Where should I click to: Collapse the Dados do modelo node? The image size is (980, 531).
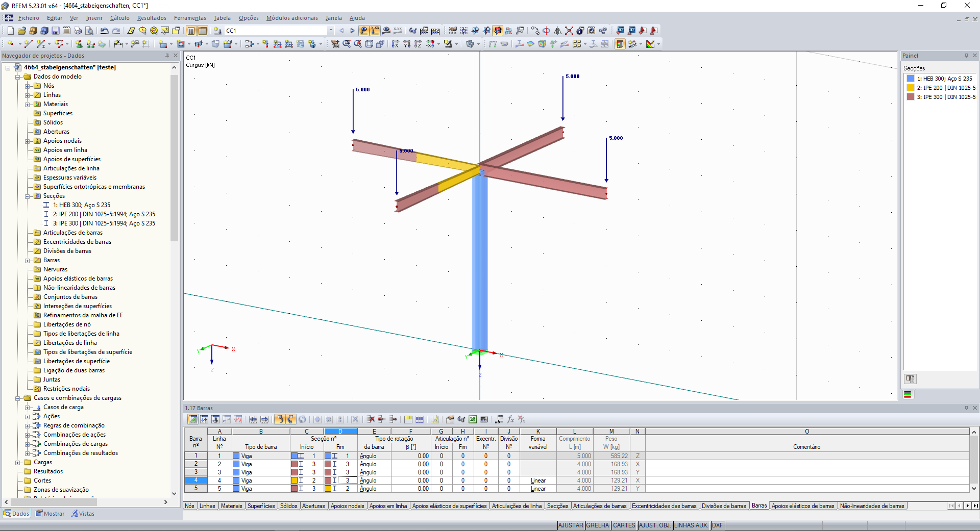point(18,77)
